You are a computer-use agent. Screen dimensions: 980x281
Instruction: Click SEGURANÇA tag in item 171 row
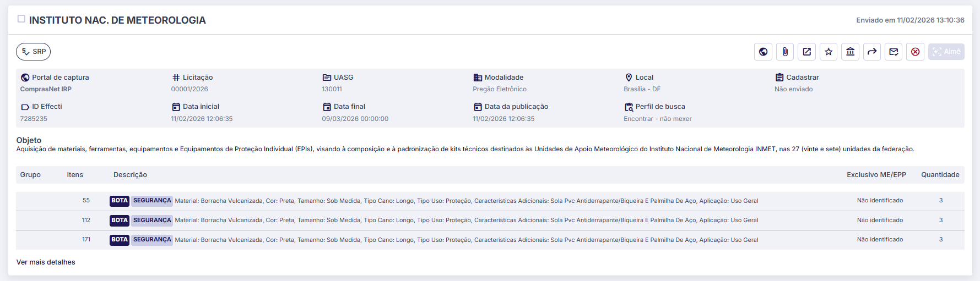point(152,240)
